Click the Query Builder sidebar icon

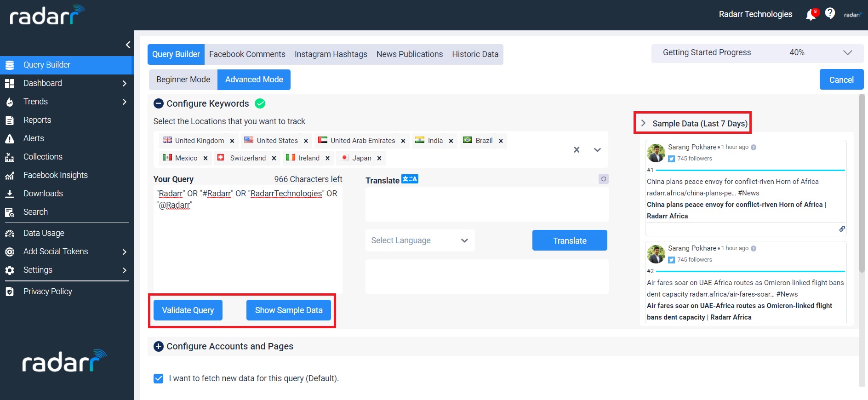click(10, 65)
